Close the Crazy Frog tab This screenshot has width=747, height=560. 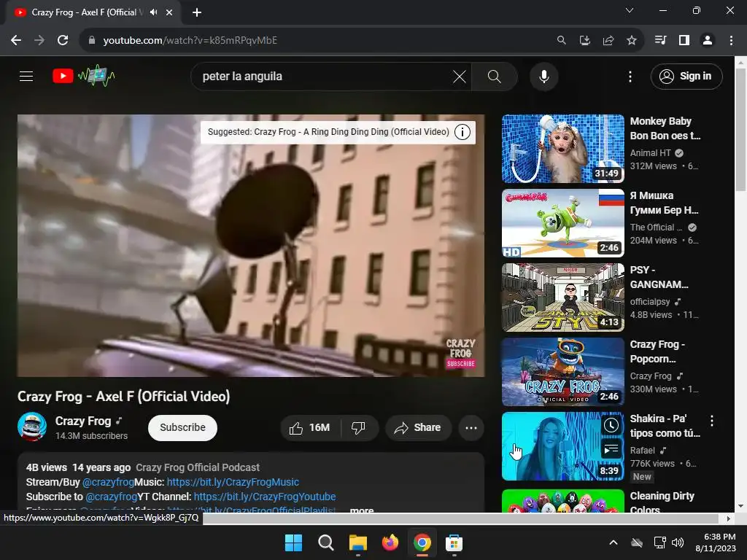click(169, 12)
